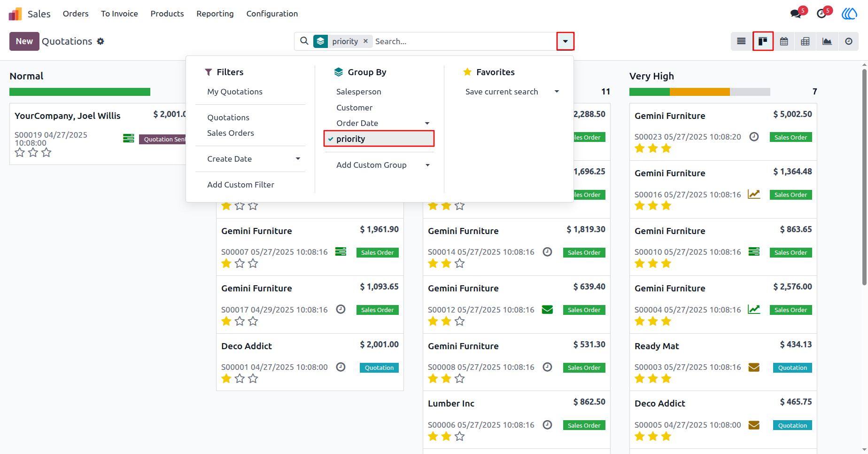
Task: Switch to list view
Action: 741,41
